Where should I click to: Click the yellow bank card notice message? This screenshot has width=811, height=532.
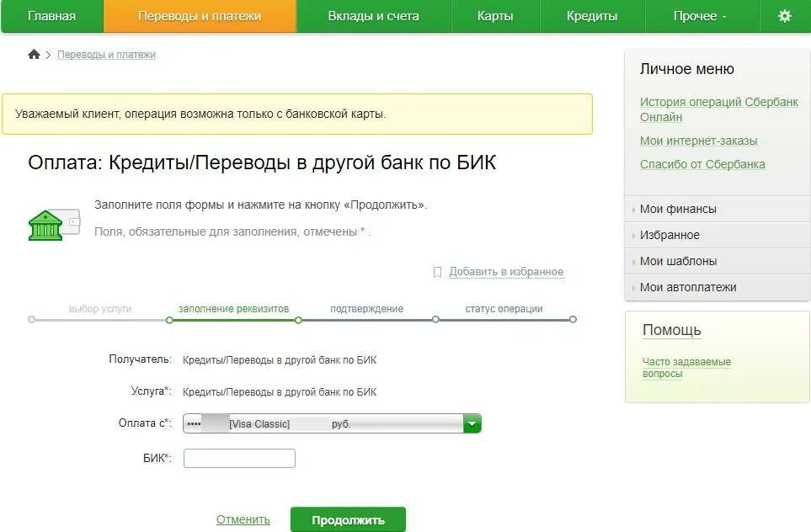[x=297, y=114]
